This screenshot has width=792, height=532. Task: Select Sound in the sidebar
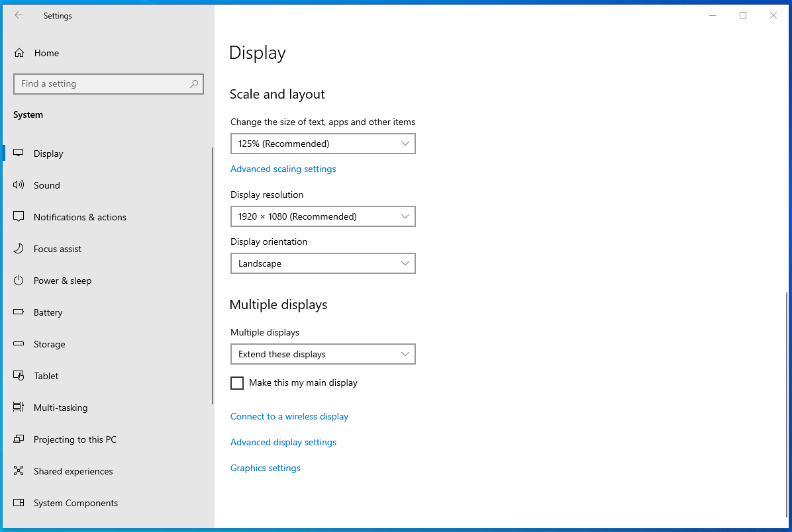pos(47,185)
